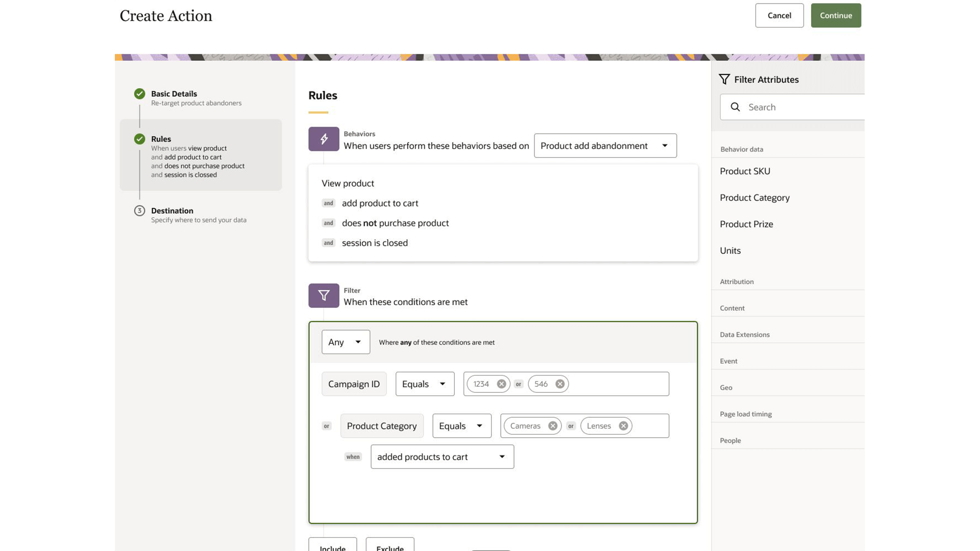The height and width of the screenshot is (551, 980).
Task: Click the Filter Attributes funnel icon
Action: coord(724,79)
